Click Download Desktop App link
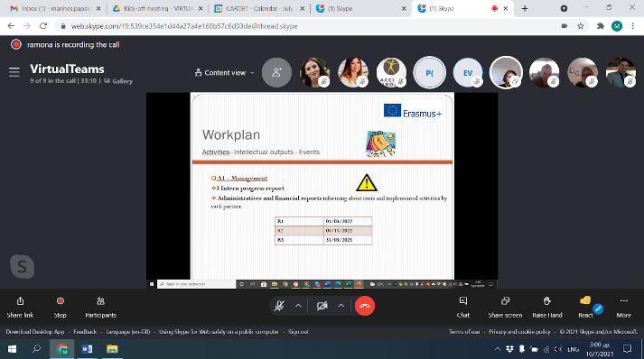Viewport: 644px width, 359px height. click(35, 332)
